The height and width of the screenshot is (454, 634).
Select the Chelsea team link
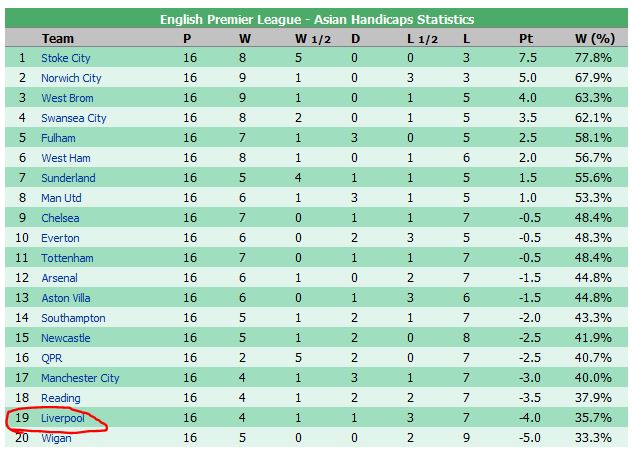pyautogui.click(x=60, y=218)
